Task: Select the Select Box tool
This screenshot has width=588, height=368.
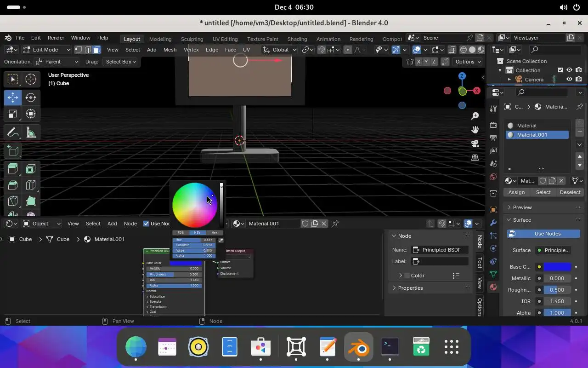Action: (x=13, y=79)
